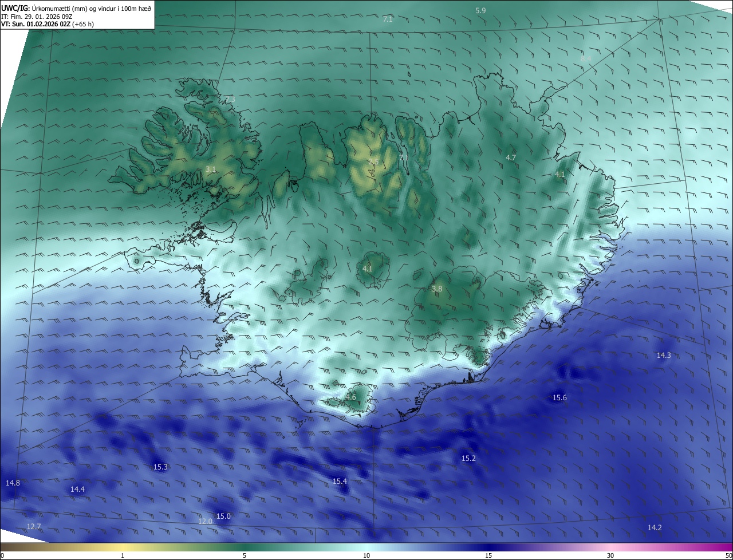Click the color scale tick label 5
733x560 pixels.
(x=245, y=555)
